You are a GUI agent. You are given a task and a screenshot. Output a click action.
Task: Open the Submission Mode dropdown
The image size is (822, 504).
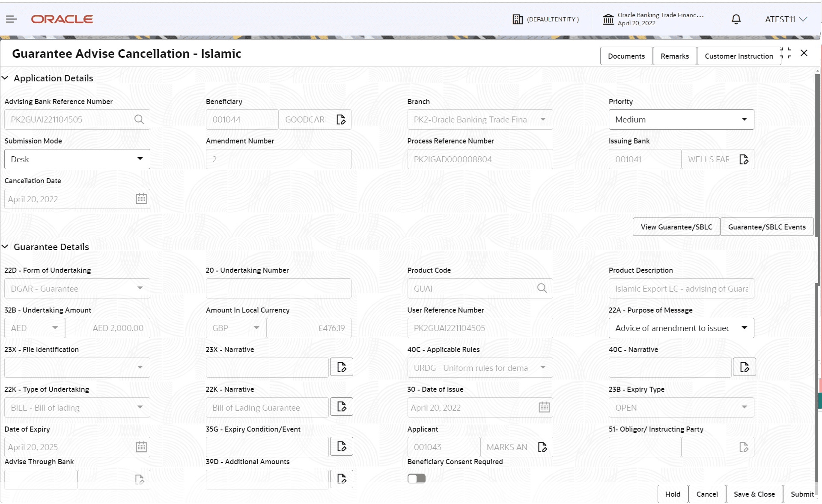[140, 159]
